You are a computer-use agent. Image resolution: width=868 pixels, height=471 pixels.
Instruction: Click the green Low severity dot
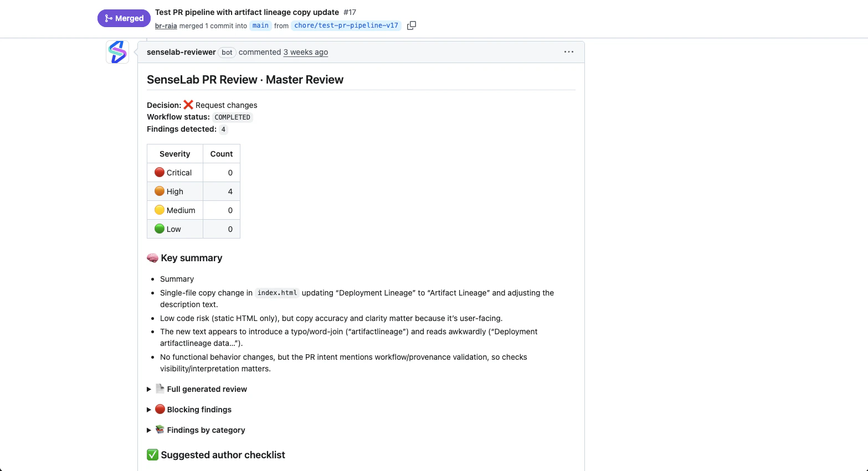point(160,229)
